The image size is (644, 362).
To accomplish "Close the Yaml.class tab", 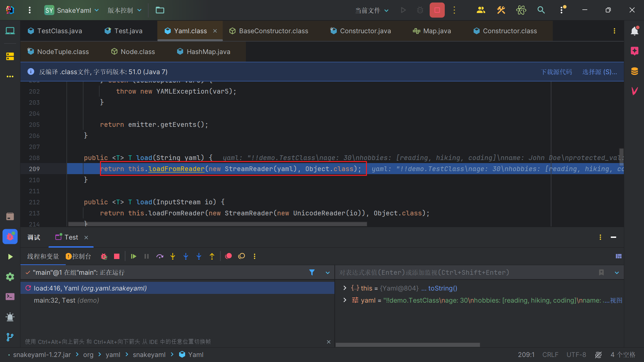I will pos(215,31).
